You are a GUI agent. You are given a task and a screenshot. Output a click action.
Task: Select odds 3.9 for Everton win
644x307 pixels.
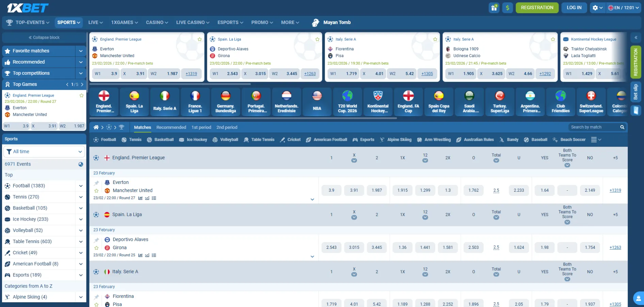(x=331, y=190)
